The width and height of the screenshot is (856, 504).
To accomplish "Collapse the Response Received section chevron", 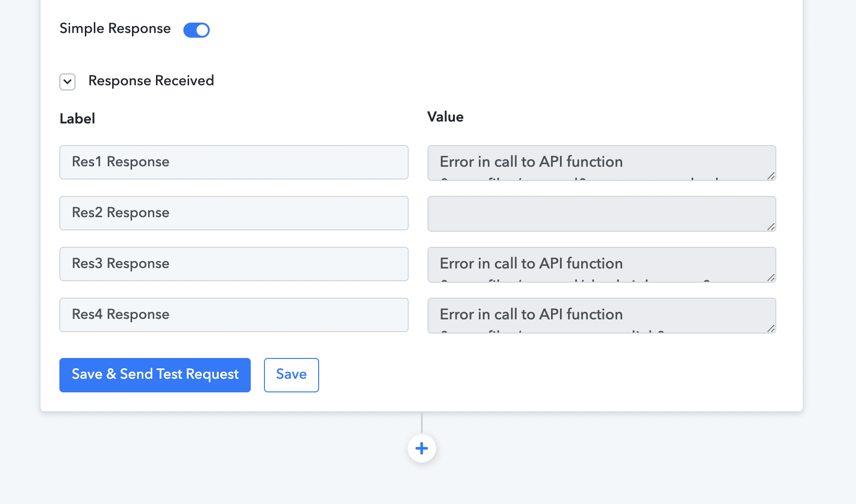I will (67, 81).
